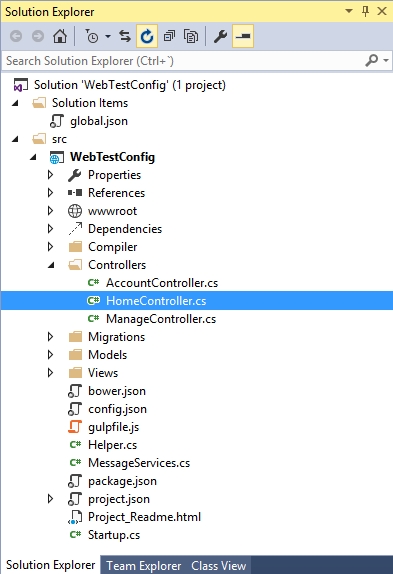Collapse the Controllers folder
This screenshot has height=574, width=393.
[x=51, y=265]
